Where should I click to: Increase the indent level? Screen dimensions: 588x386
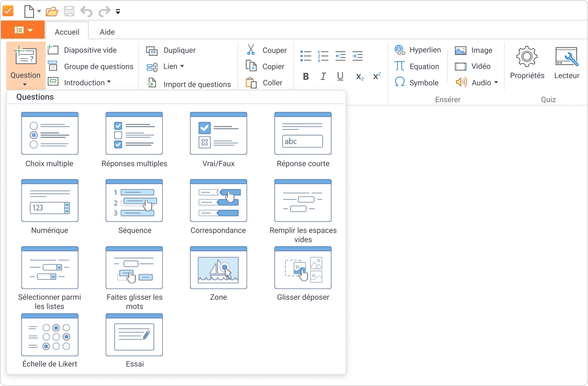tap(357, 56)
